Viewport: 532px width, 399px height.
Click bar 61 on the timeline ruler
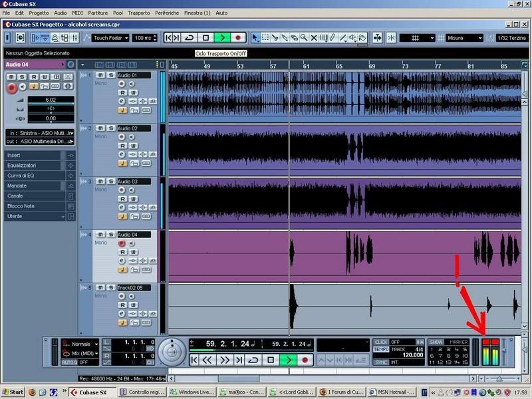point(306,66)
